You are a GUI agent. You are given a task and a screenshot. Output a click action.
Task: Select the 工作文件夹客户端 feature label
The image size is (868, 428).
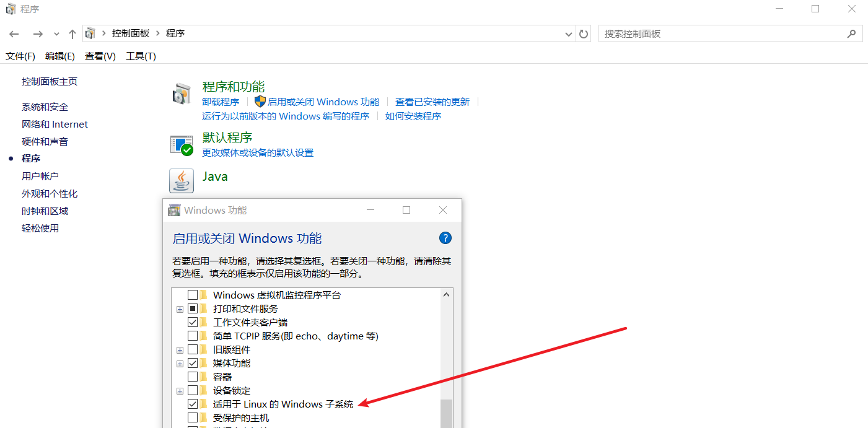(250, 323)
